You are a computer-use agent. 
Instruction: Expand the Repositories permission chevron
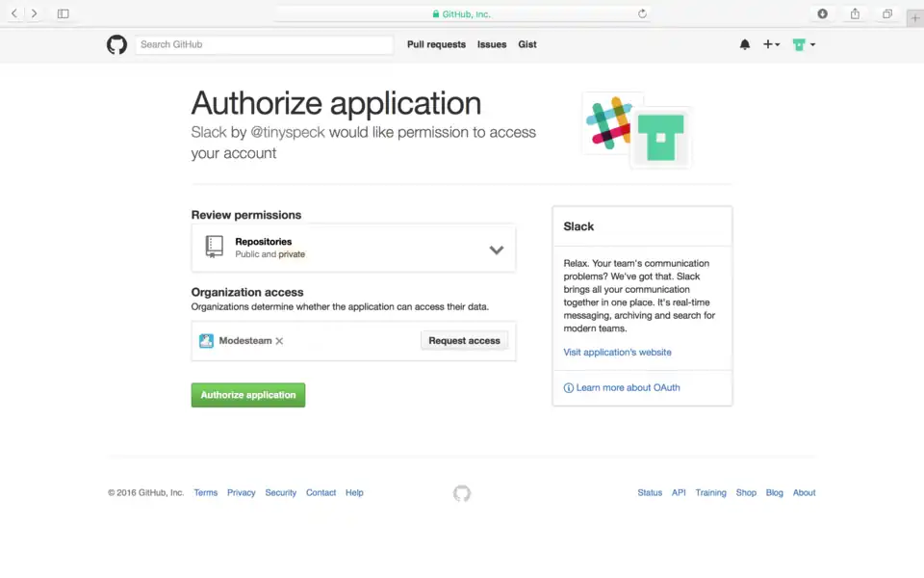[496, 250]
